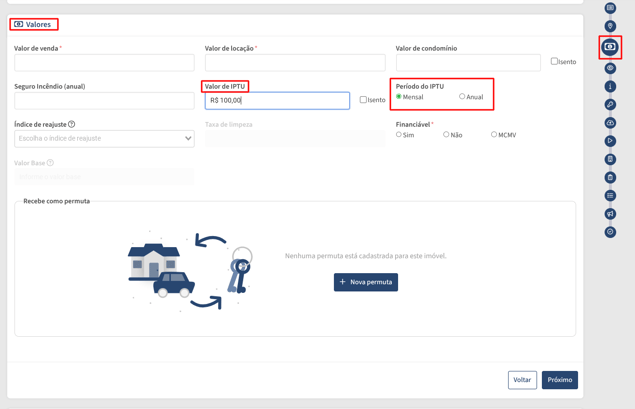Select the highlighted money values step icon
635x409 pixels.
point(610,47)
